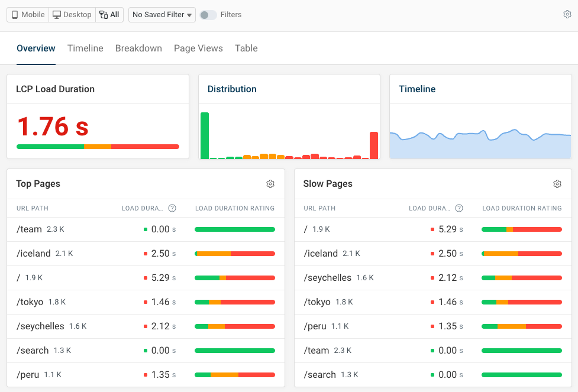This screenshot has height=392, width=578.
Task: Toggle the Filters switch
Action: (x=208, y=15)
